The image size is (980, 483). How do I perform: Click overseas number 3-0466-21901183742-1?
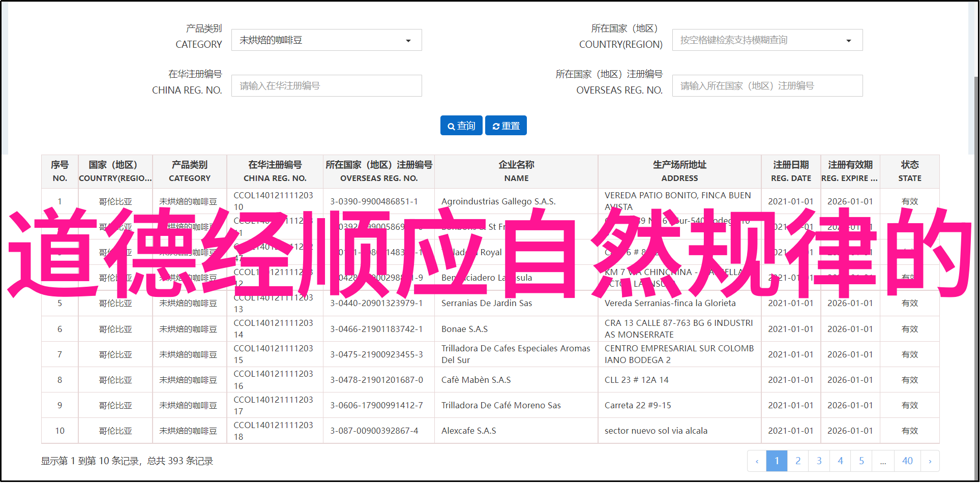point(376,329)
